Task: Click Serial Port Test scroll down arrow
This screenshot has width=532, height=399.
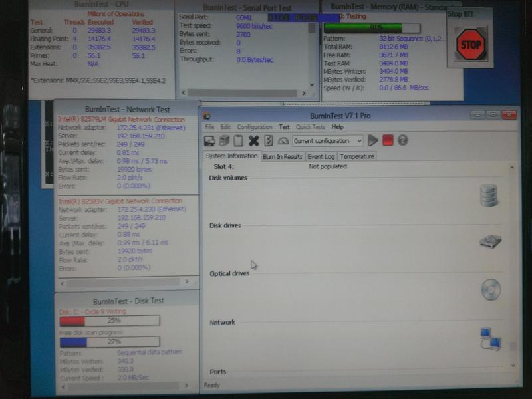Action: pyautogui.click(x=312, y=84)
